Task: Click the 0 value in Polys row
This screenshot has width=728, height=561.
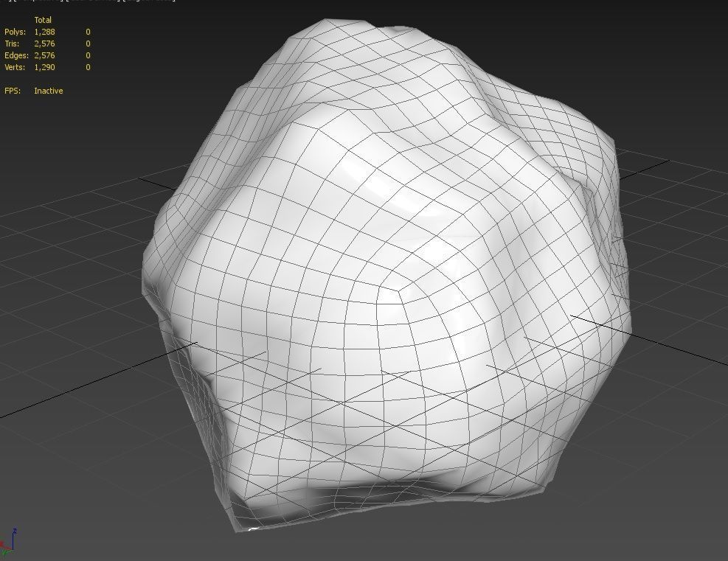Action: (88, 32)
